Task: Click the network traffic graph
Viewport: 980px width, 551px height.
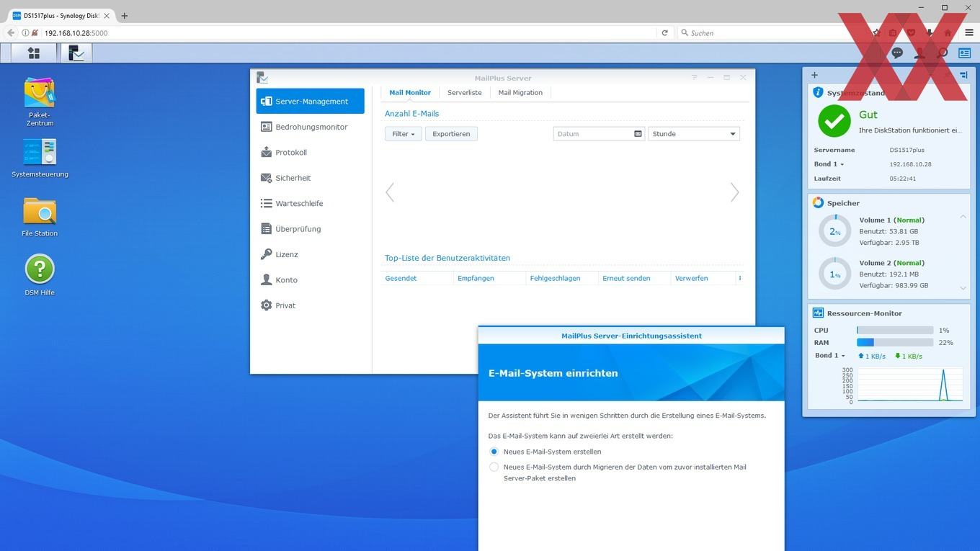Action: [x=909, y=385]
